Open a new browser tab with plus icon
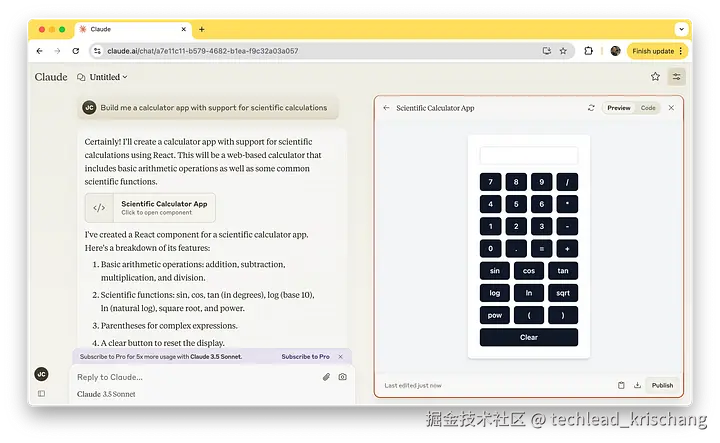 tap(202, 29)
